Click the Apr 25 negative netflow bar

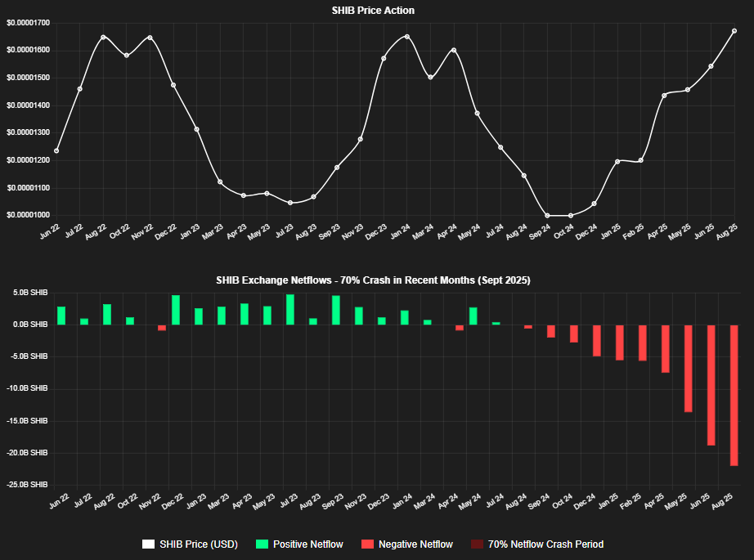tap(666, 348)
